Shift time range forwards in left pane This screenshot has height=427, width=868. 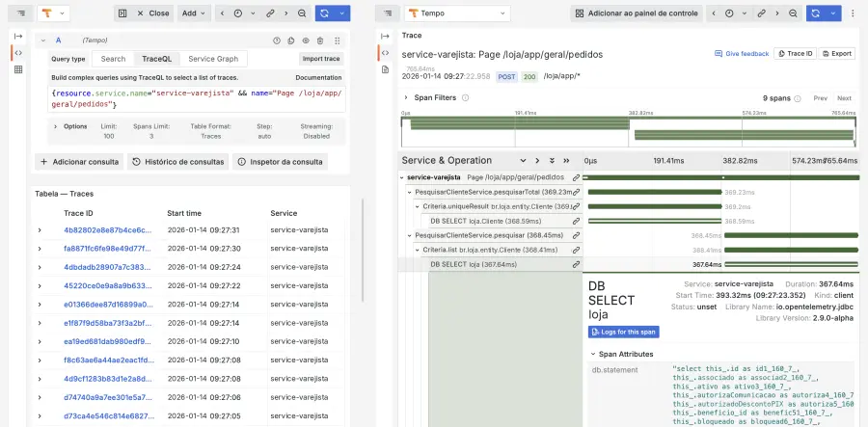coord(286,13)
